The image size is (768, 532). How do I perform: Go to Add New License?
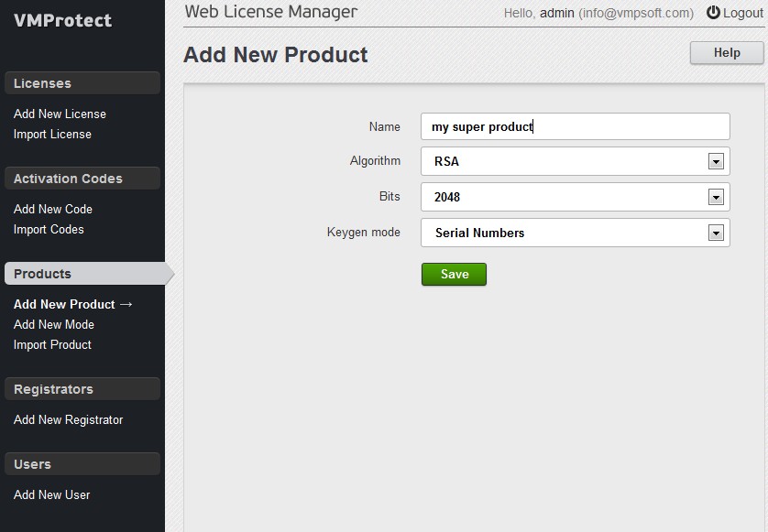click(60, 114)
